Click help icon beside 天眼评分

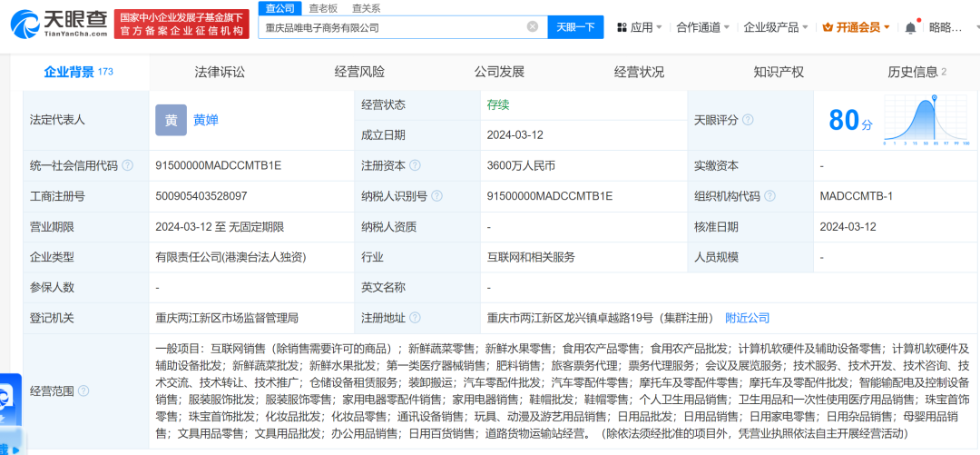(x=749, y=119)
